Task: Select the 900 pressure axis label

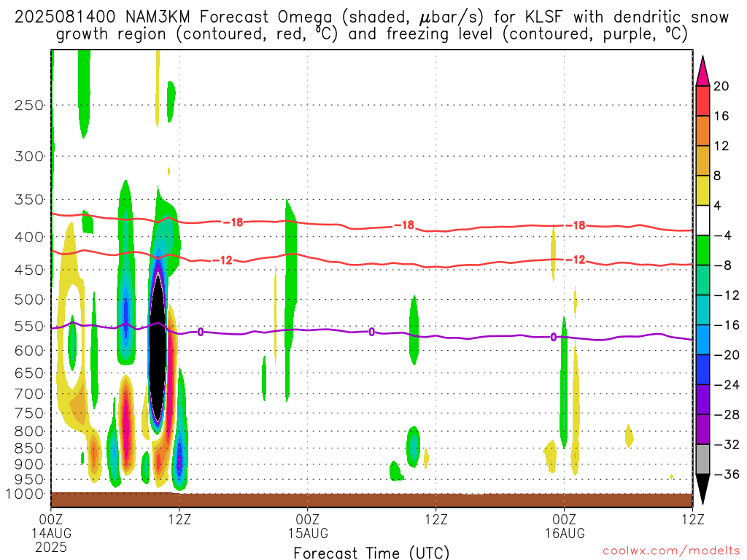Action: (x=29, y=464)
